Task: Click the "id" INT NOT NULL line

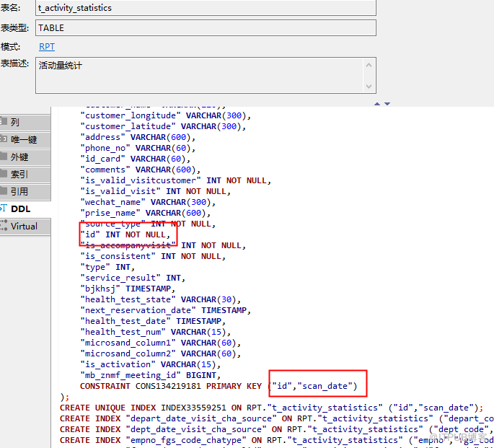Action: [x=127, y=234]
